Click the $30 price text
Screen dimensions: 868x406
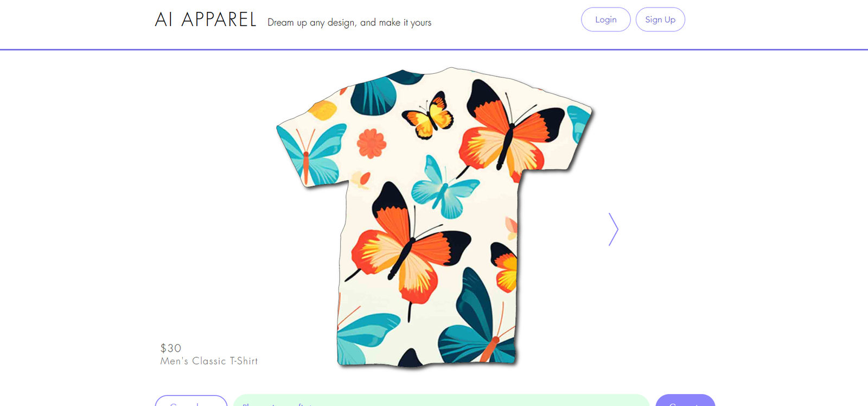coord(171,348)
